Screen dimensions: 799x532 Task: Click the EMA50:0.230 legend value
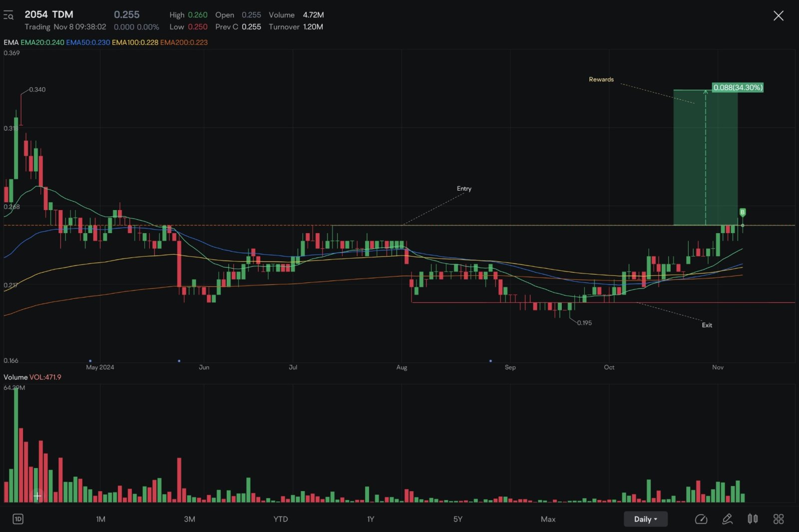88,42
